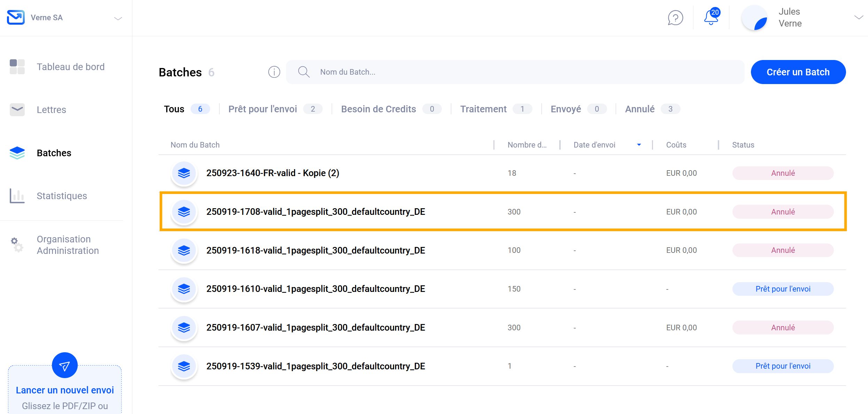Open the Lettres sidebar link
The width and height of the screenshot is (868, 414).
coord(51,110)
